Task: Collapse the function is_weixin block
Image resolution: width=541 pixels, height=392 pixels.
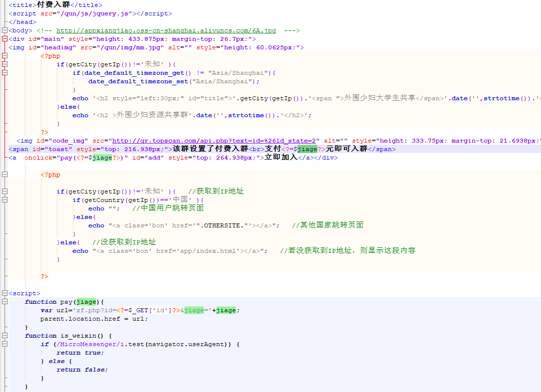Action: tap(4, 336)
